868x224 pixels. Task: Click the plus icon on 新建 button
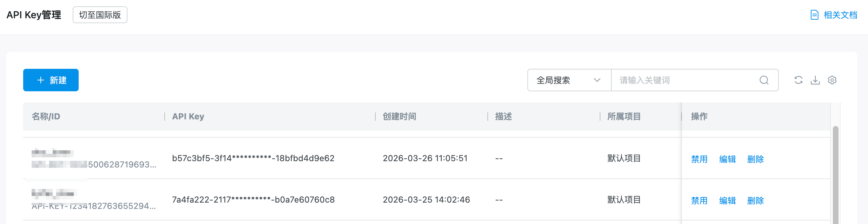click(x=41, y=80)
